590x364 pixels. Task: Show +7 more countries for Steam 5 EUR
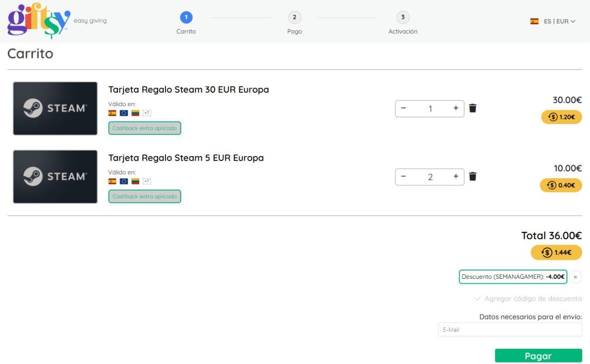[x=147, y=181]
